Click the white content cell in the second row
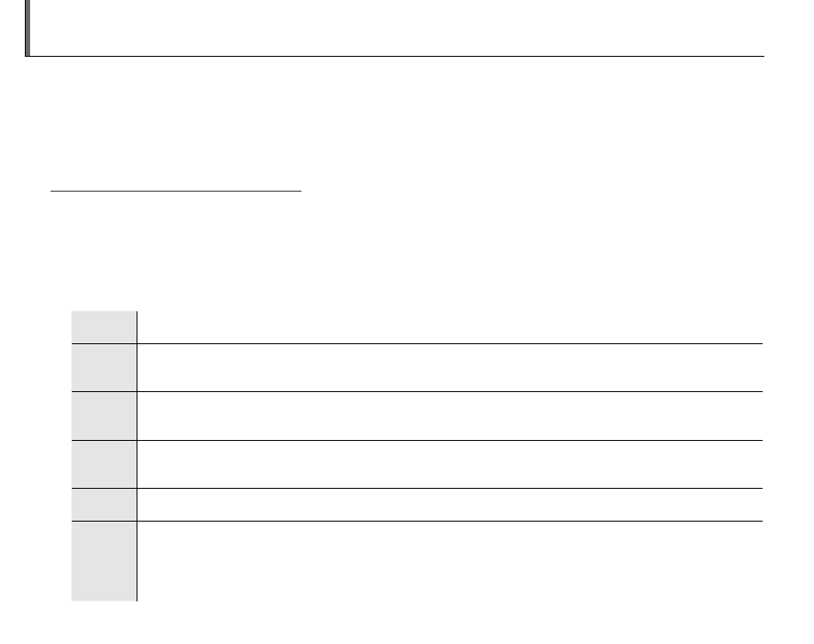Screen dimensions: 814x644 (x=450, y=367)
